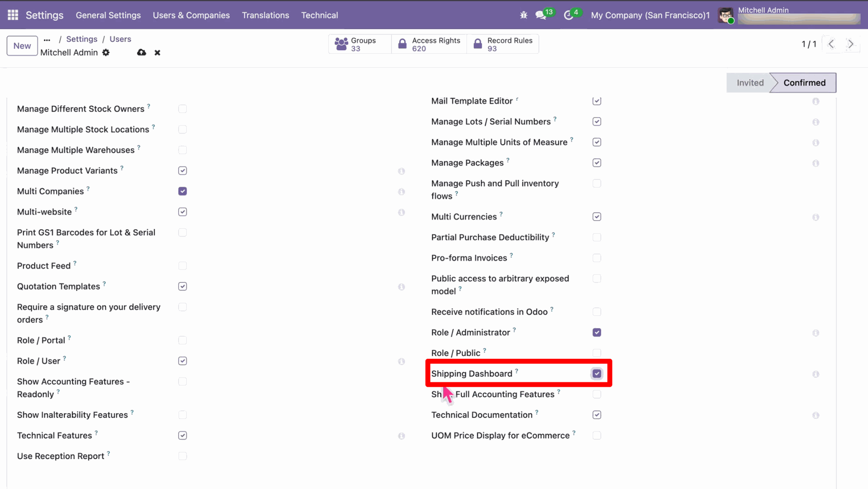This screenshot has height=489, width=868.
Task: Open the General Settings menu
Action: (108, 15)
